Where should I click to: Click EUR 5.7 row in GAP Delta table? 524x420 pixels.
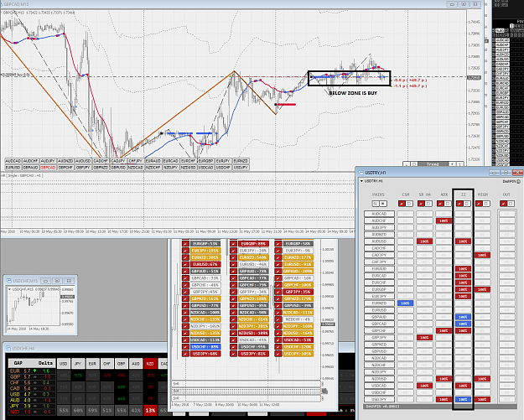[x=30, y=371]
